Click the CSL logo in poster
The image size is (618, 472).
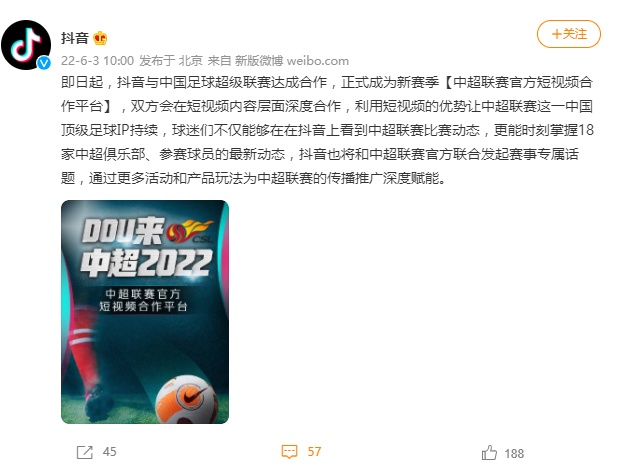tap(190, 232)
